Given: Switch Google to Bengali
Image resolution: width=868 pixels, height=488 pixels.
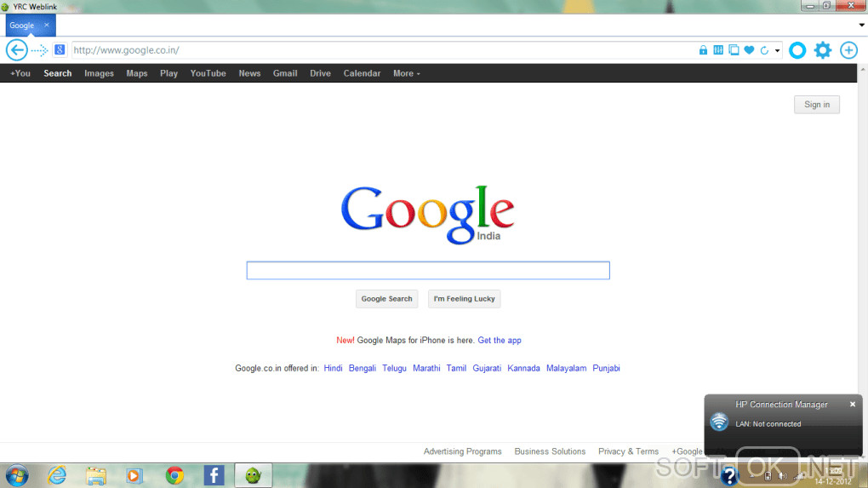Looking at the screenshot, I should pos(362,368).
